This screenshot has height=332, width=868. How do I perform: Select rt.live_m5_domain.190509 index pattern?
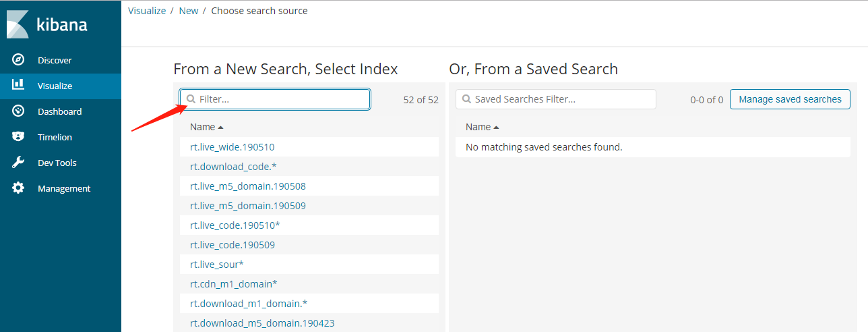tap(248, 205)
